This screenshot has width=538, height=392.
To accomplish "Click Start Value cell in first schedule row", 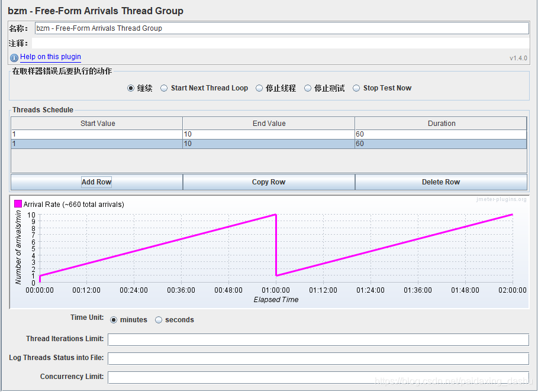I will [97, 134].
